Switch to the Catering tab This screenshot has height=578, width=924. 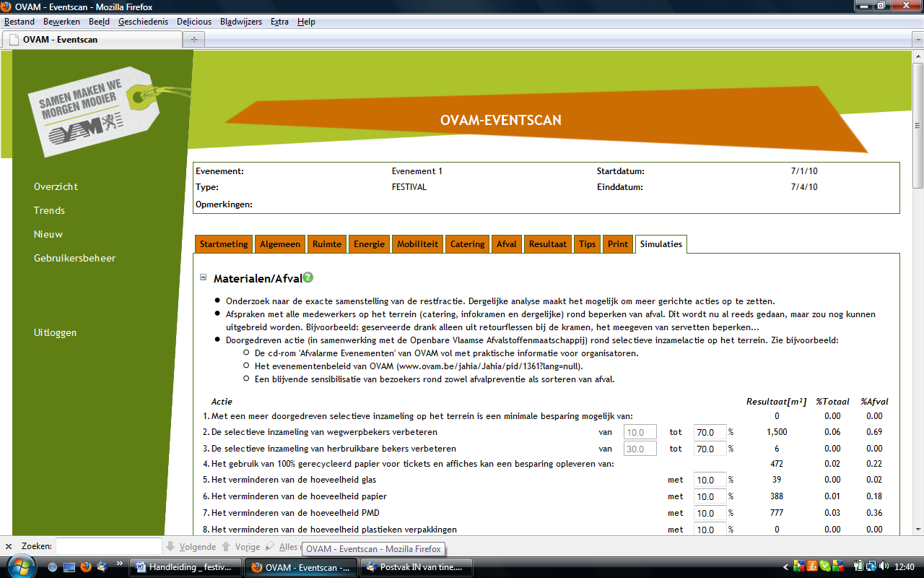coord(467,244)
